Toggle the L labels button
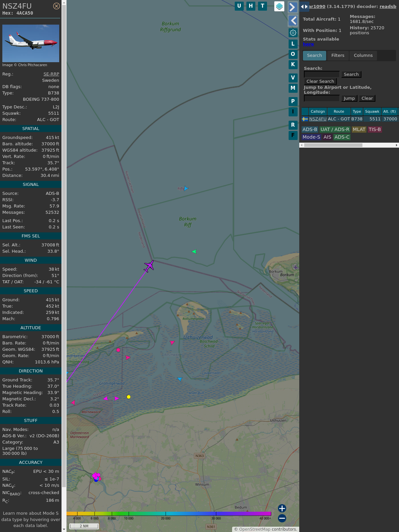Image resolution: width=399 pixels, height=532 pixels. coord(293,44)
